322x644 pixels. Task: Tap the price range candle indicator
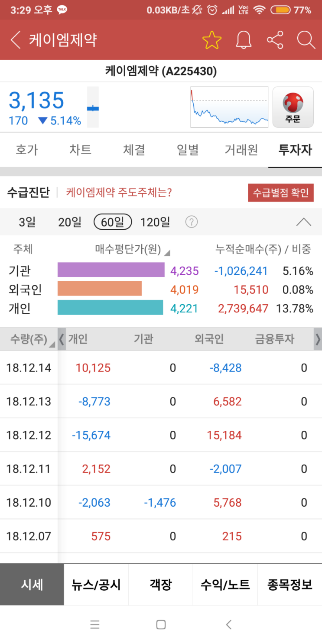point(93,107)
